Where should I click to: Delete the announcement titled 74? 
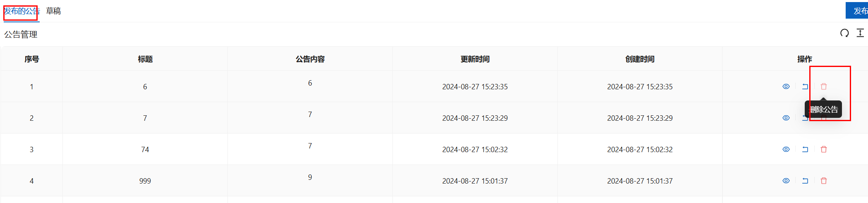(x=824, y=149)
